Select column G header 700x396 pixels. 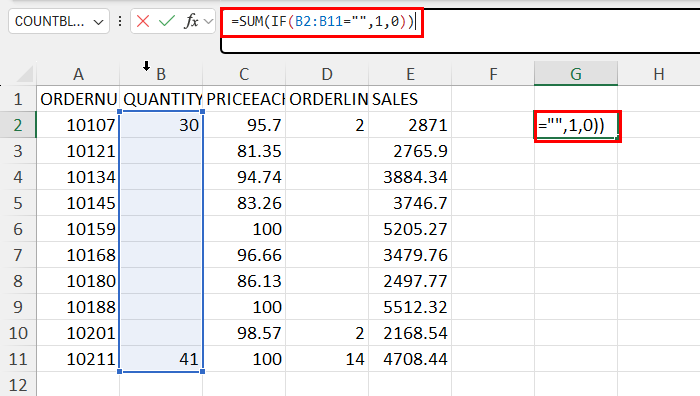576,74
